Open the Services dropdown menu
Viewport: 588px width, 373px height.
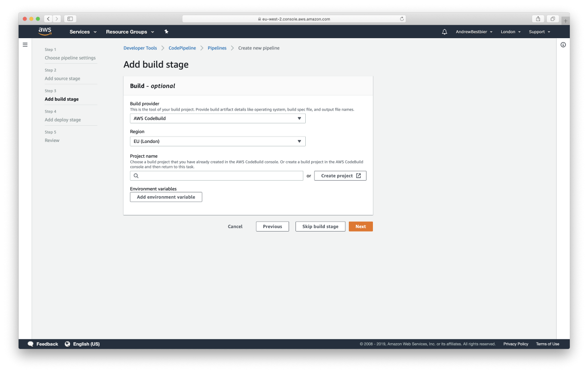pyautogui.click(x=83, y=32)
